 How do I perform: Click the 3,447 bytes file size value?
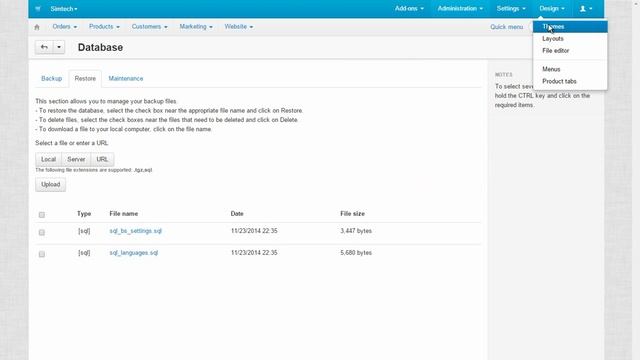pyautogui.click(x=356, y=231)
